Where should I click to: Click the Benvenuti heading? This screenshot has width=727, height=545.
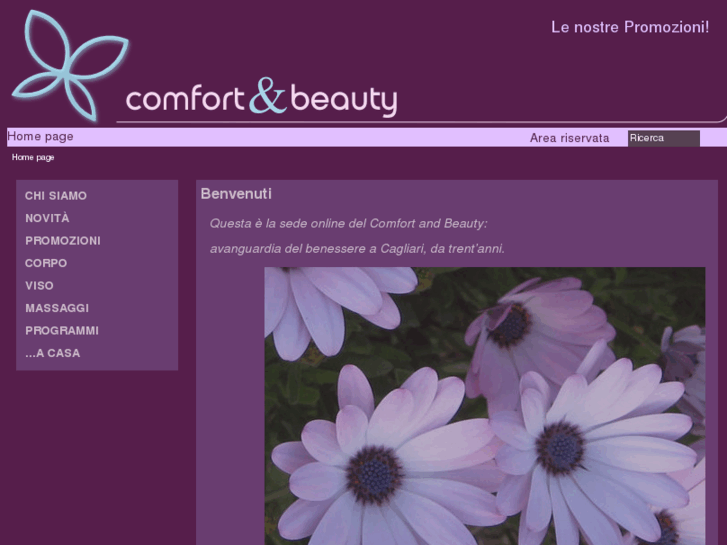(236, 194)
